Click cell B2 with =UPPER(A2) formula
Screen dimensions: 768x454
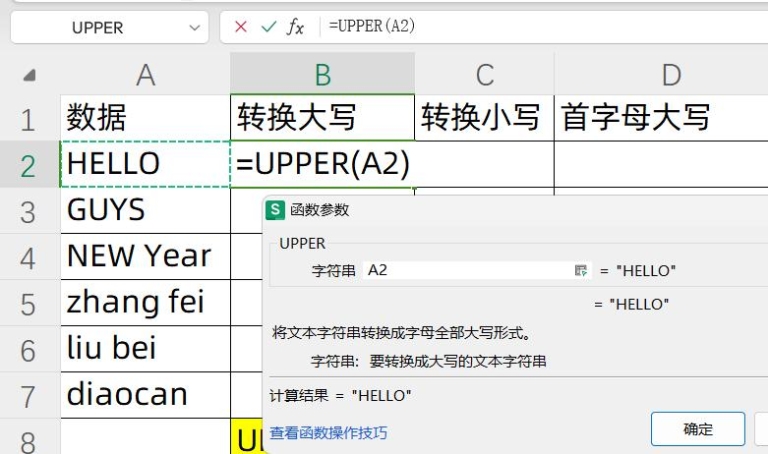(323, 164)
